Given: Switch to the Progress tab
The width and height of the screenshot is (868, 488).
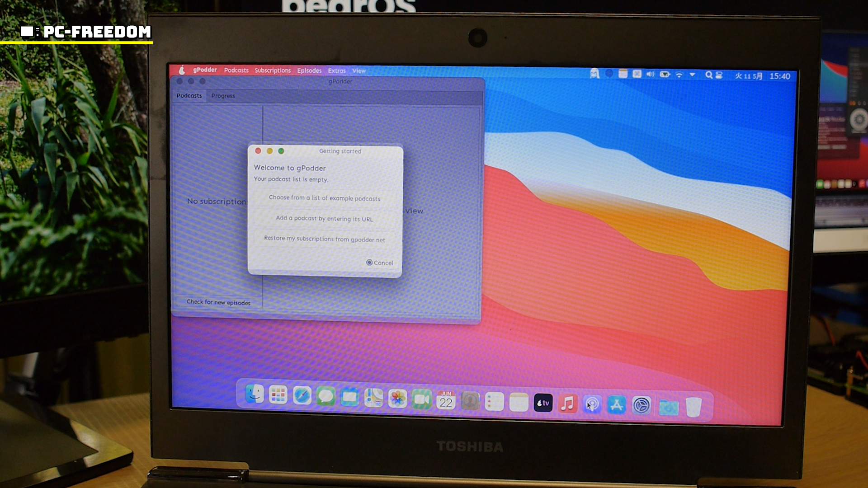Looking at the screenshot, I should click(223, 96).
